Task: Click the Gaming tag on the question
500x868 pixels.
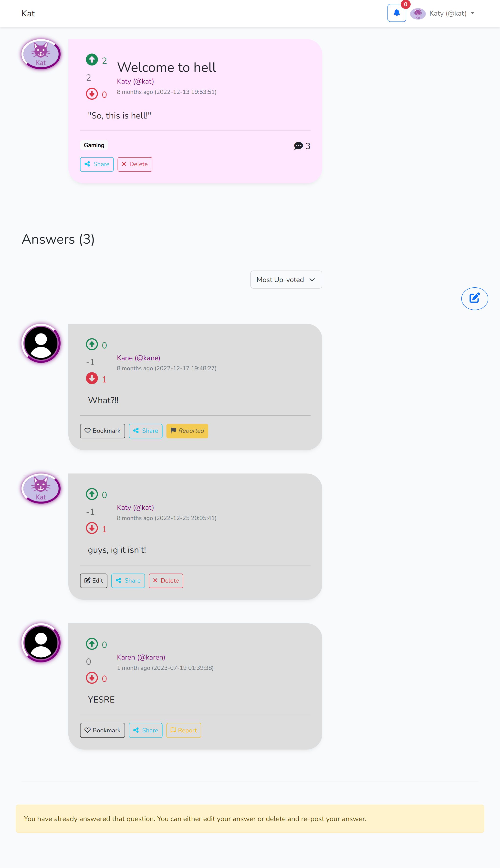Action: pyautogui.click(x=94, y=145)
